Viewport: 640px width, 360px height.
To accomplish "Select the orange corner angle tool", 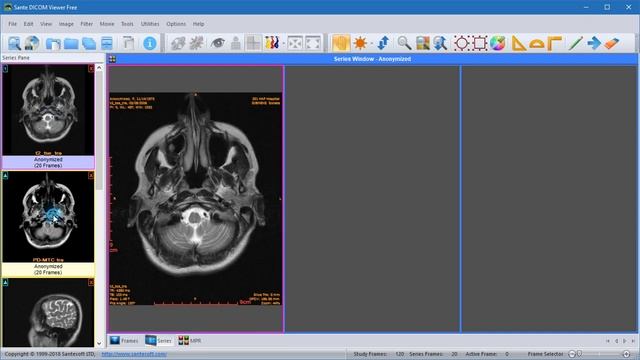I will (x=554, y=43).
